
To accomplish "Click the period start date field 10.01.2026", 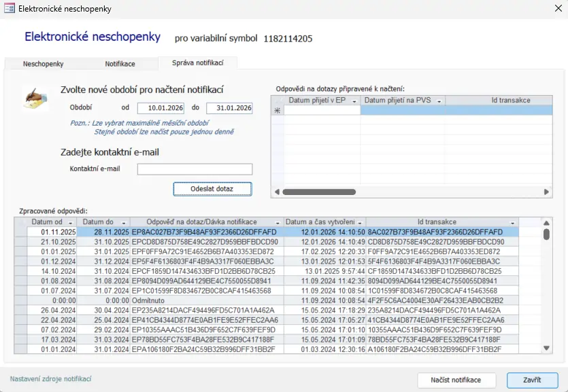I will [161, 108].
